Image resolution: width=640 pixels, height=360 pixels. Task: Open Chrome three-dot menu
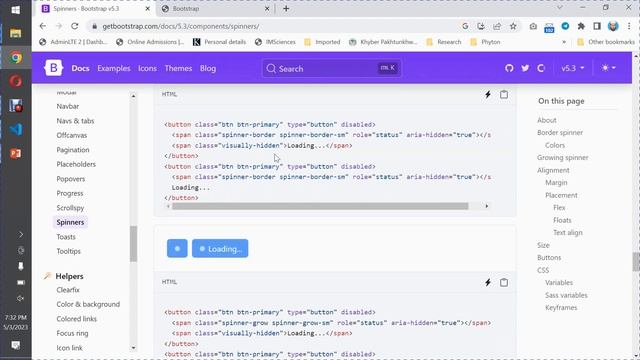tap(629, 26)
